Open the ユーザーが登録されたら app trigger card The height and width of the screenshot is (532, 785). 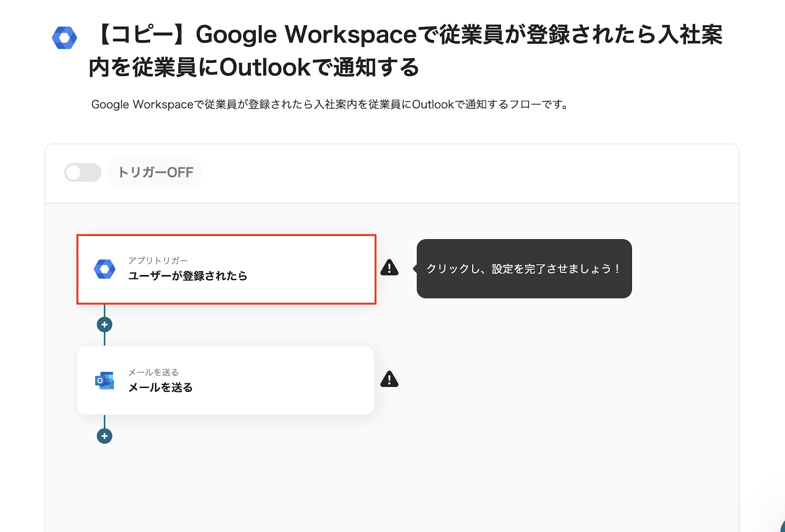pos(226,269)
